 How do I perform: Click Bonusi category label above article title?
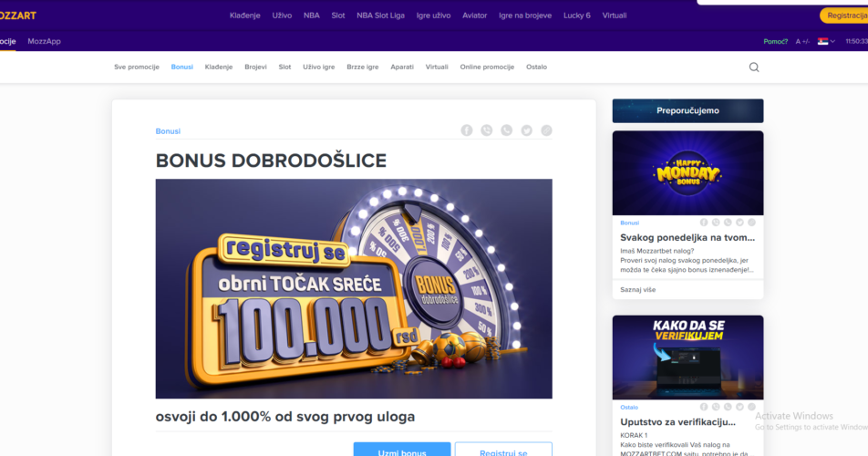click(168, 131)
